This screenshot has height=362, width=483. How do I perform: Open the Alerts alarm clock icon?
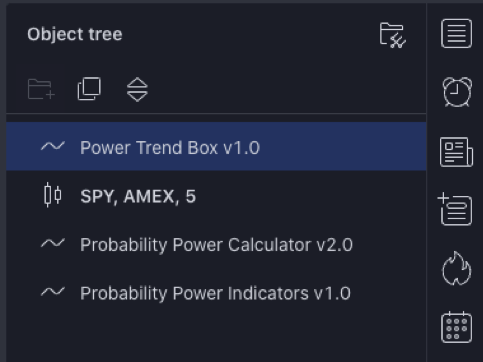(457, 92)
